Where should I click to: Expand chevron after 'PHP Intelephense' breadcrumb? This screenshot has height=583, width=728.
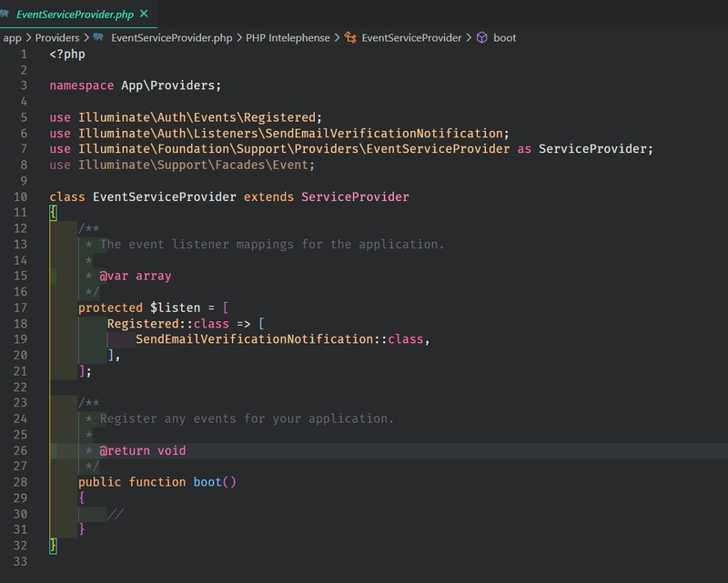tap(337, 37)
